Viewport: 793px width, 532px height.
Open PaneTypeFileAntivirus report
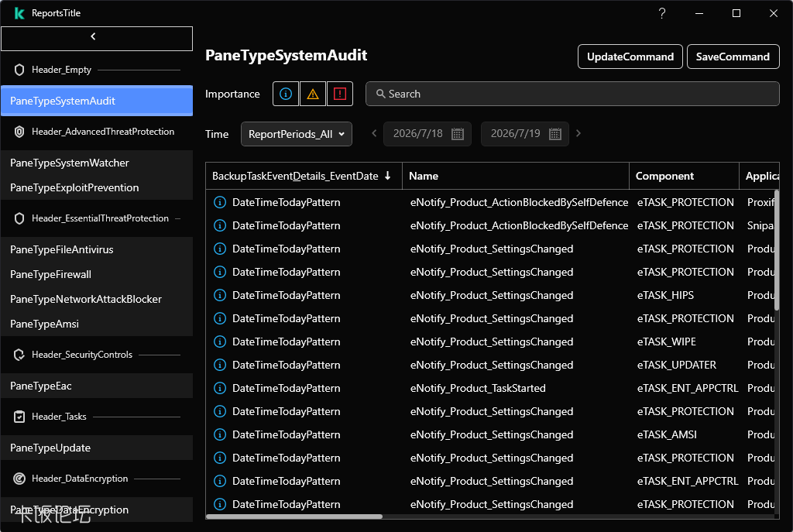[97, 249]
